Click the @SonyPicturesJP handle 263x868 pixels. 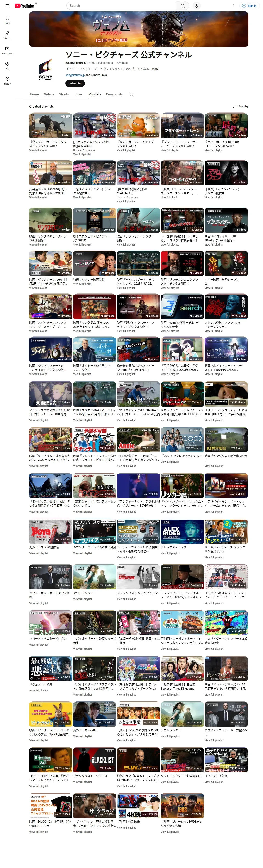pyautogui.click(x=77, y=63)
